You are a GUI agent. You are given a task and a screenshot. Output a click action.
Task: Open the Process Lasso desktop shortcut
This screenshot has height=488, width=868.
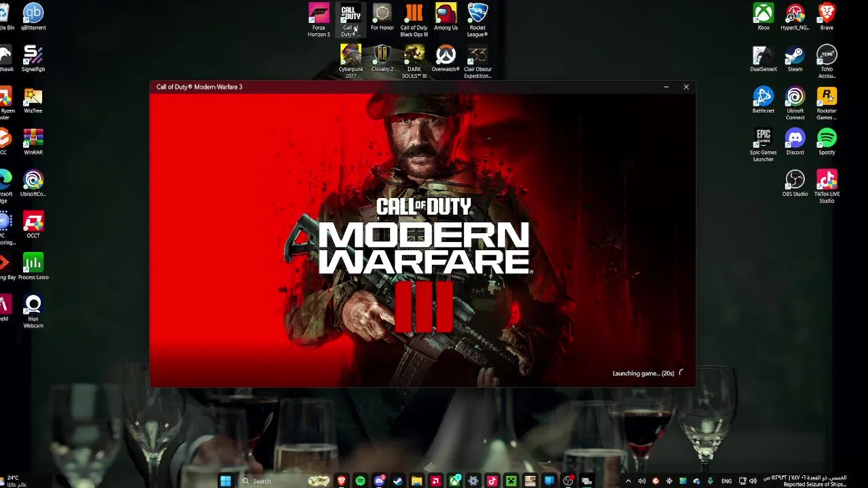click(33, 267)
